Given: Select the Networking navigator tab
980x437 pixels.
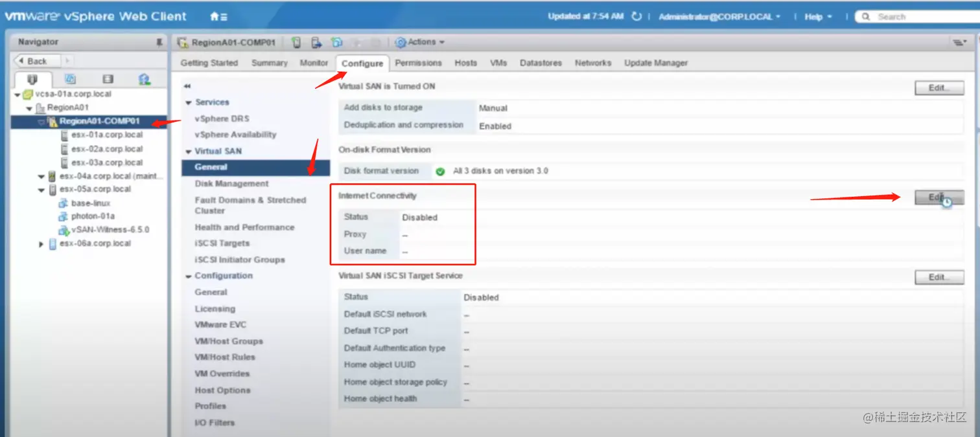Looking at the screenshot, I should [x=145, y=79].
